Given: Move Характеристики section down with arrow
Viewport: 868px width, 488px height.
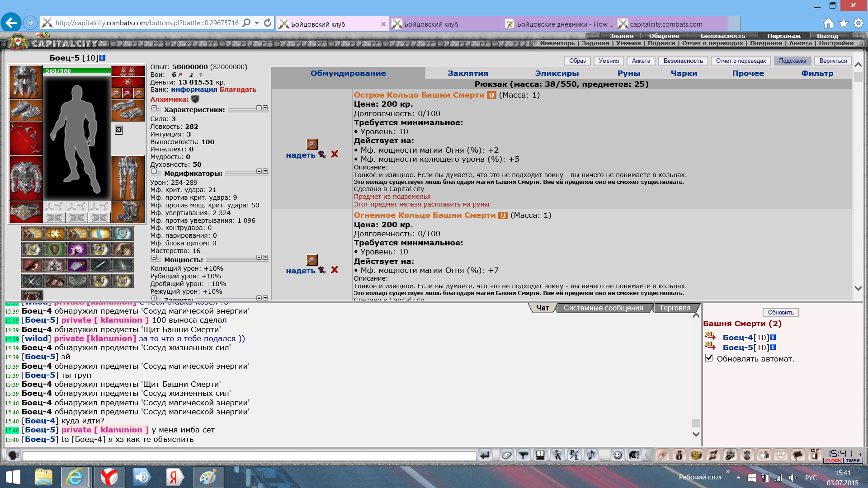Looking at the screenshot, I should click(x=265, y=108).
